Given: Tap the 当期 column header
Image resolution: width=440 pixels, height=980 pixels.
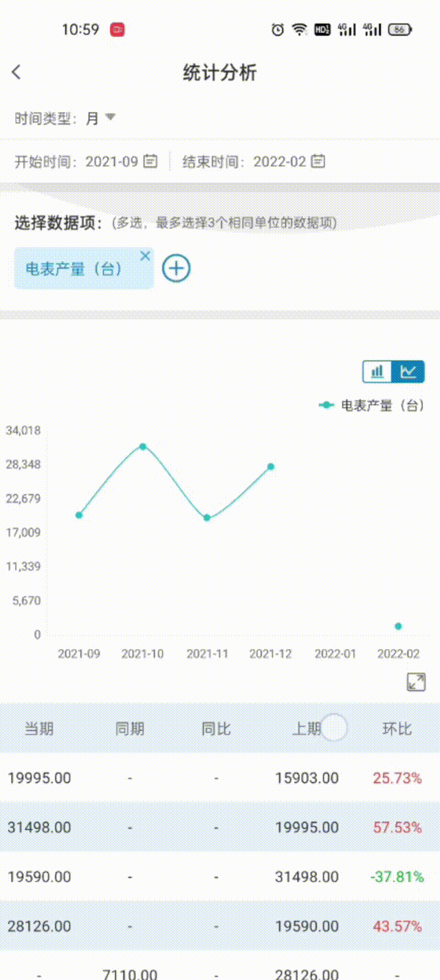Looking at the screenshot, I should pyautogui.click(x=39, y=729).
